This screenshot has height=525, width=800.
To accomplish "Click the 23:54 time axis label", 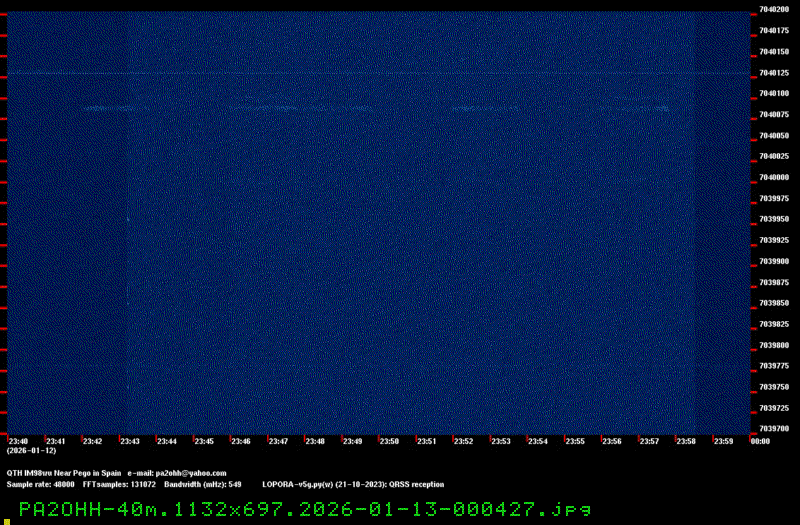I will tap(538, 441).
